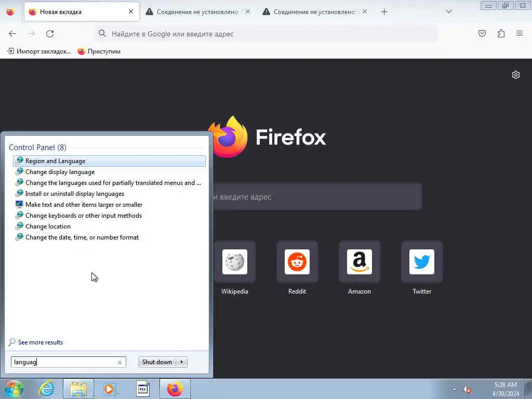The image size is (532, 399).
Task: Click Firefox taskbar button
Action: (175, 389)
